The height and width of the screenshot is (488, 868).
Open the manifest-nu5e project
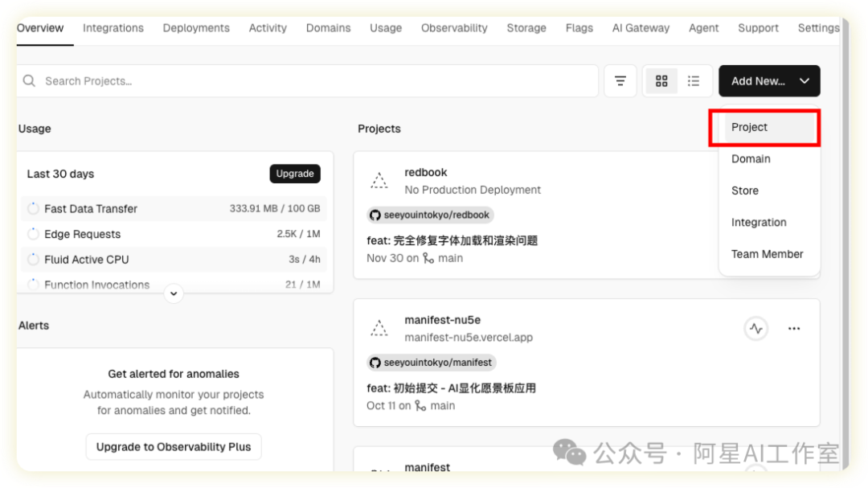coord(442,320)
